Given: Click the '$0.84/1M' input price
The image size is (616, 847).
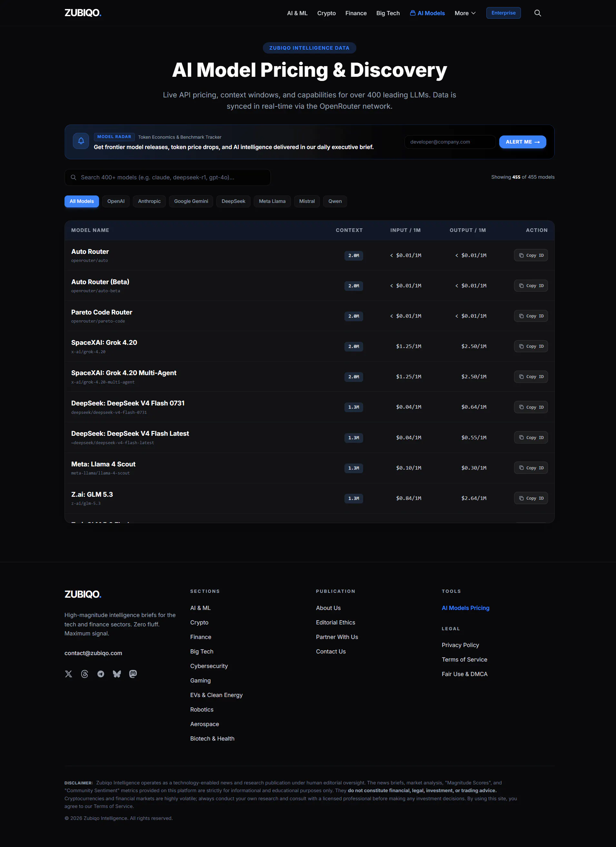Looking at the screenshot, I should click(x=408, y=498).
